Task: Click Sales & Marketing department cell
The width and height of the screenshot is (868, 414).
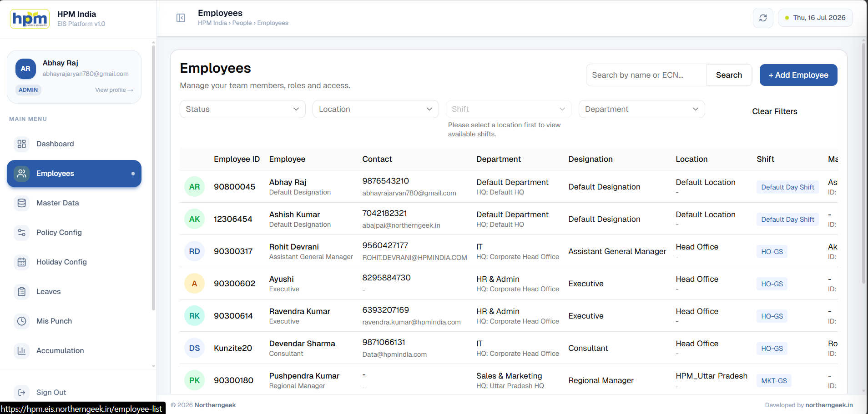Action: tap(509, 376)
